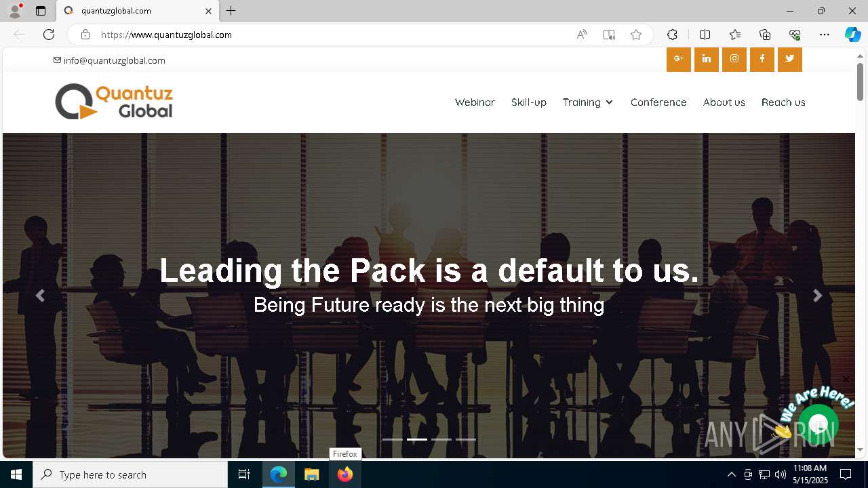Open Immersive reader icon
The image size is (868, 488).
(x=609, y=35)
